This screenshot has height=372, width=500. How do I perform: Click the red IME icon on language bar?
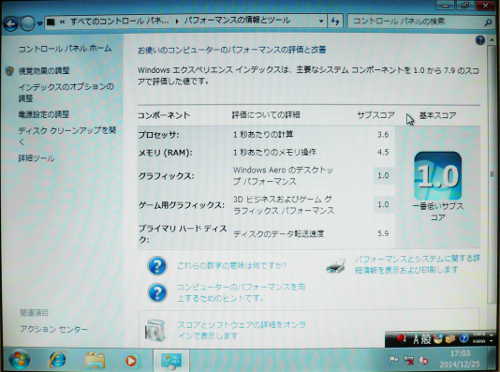pos(400,339)
